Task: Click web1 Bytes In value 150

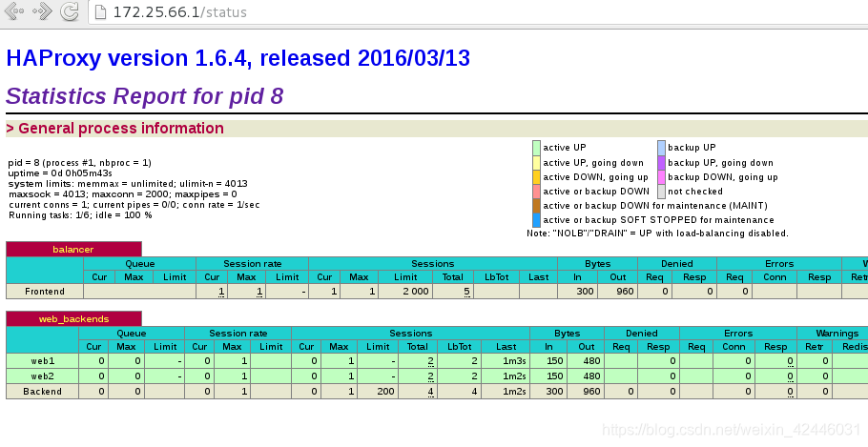Action: pyautogui.click(x=554, y=361)
